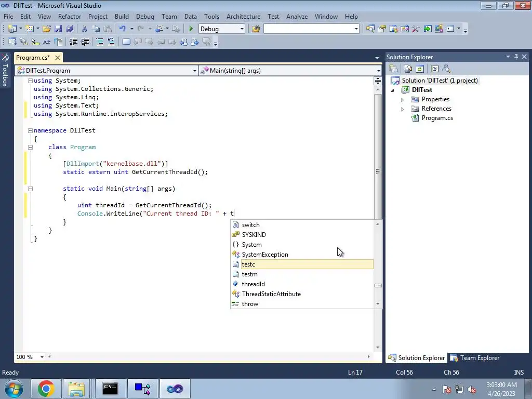Click the Display Parameter Info icon
The image size is (532, 399).
click(x=24, y=42)
